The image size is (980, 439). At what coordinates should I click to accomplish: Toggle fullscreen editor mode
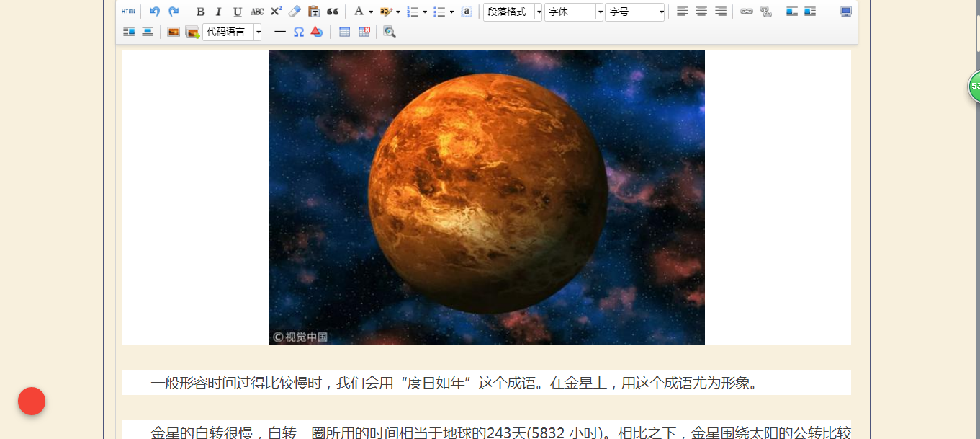pos(846,12)
